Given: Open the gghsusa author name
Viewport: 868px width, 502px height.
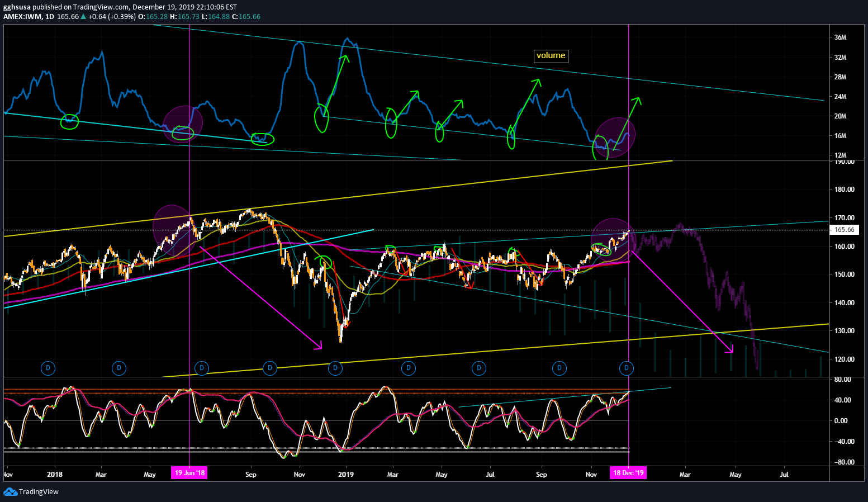Looking at the screenshot, I should [17, 7].
